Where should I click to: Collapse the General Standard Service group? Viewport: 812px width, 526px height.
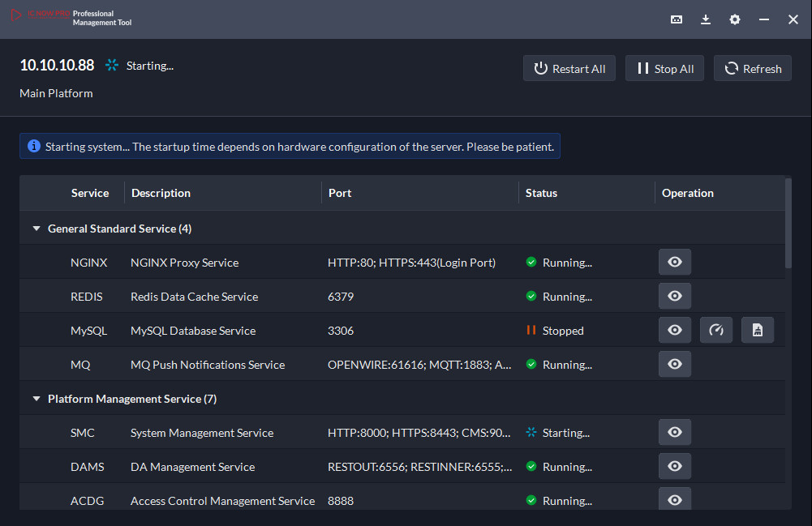pyautogui.click(x=36, y=229)
